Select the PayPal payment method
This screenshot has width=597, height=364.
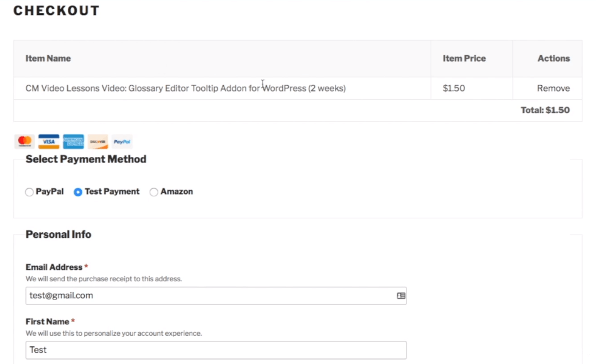(30, 192)
